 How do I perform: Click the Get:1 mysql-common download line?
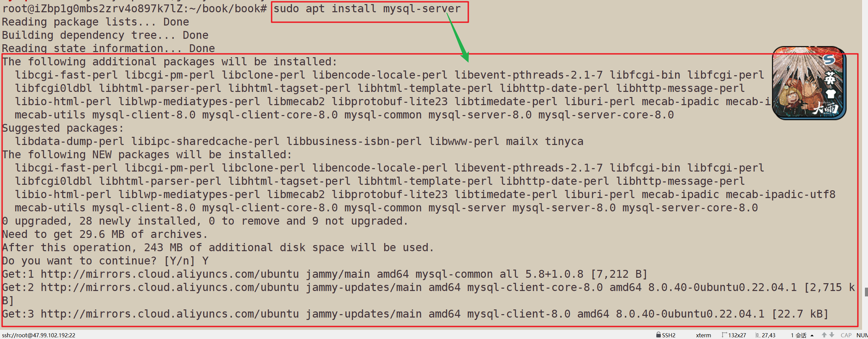pos(325,274)
